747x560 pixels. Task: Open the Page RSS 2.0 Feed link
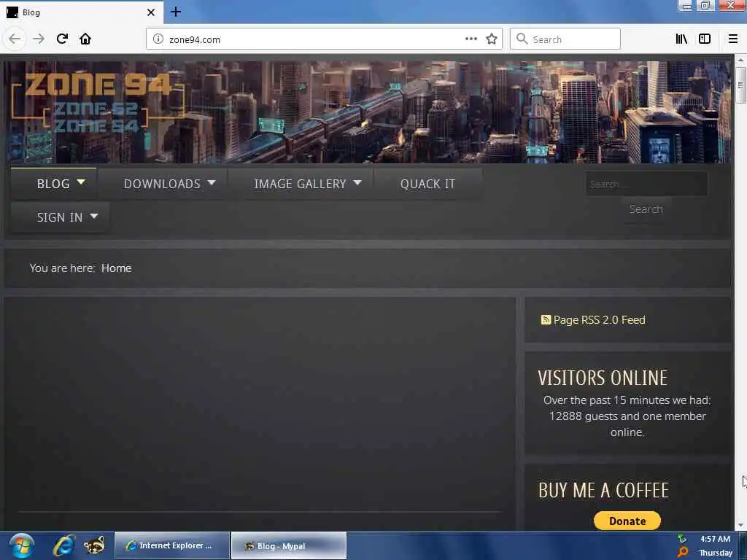click(600, 319)
